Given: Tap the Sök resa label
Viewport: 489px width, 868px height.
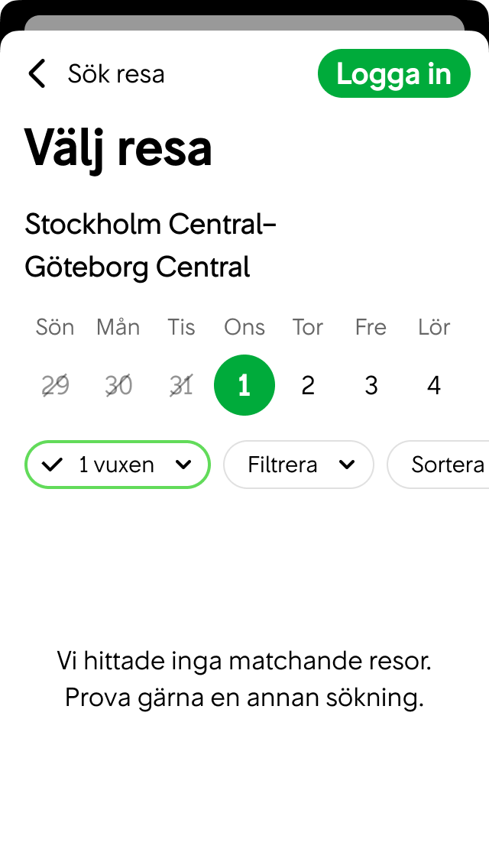Looking at the screenshot, I should click(x=116, y=73).
